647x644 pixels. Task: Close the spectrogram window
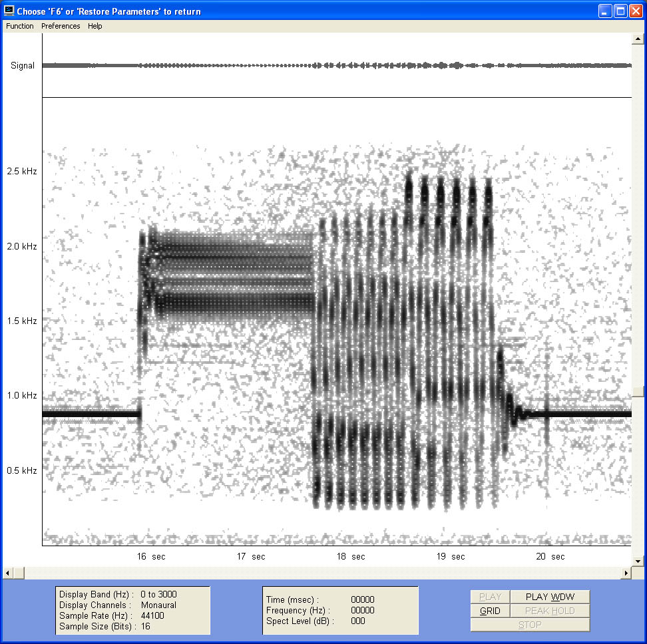[636, 11]
